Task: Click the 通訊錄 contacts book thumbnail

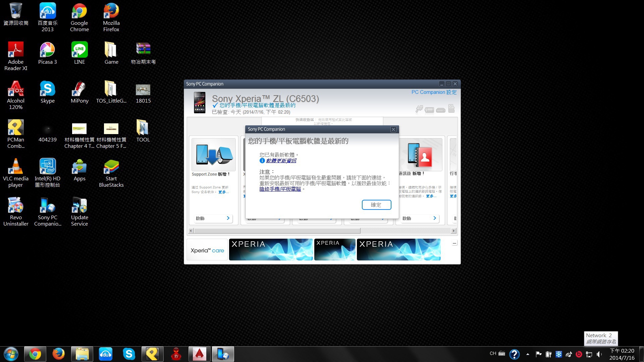Action: 420,155
